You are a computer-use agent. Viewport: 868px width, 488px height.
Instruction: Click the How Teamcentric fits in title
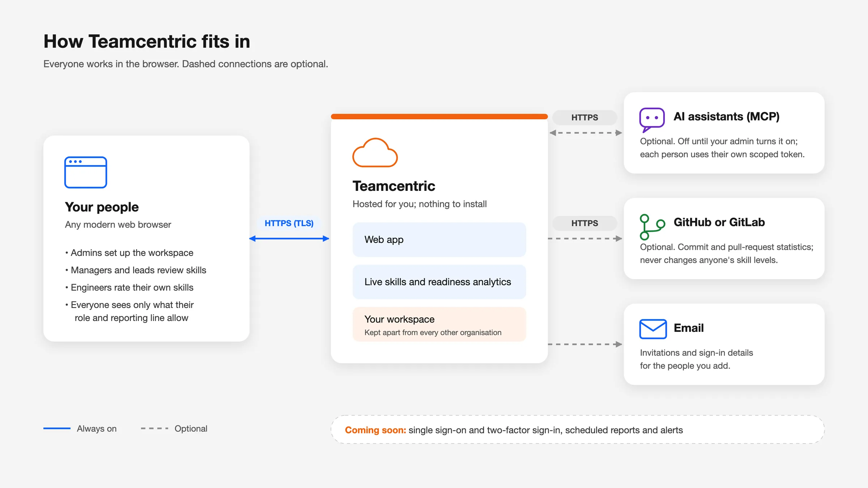[147, 41]
